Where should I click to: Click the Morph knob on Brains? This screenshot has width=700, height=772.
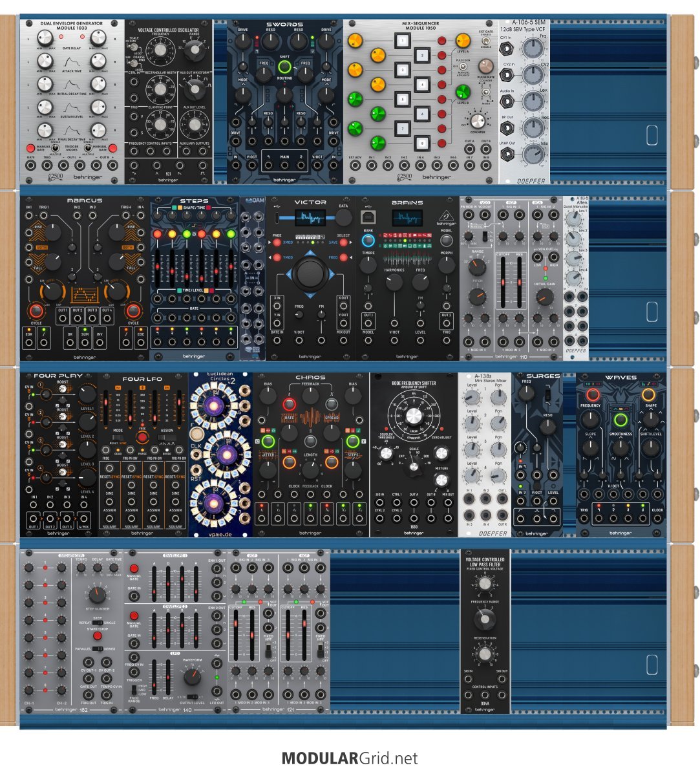pyautogui.click(x=447, y=266)
